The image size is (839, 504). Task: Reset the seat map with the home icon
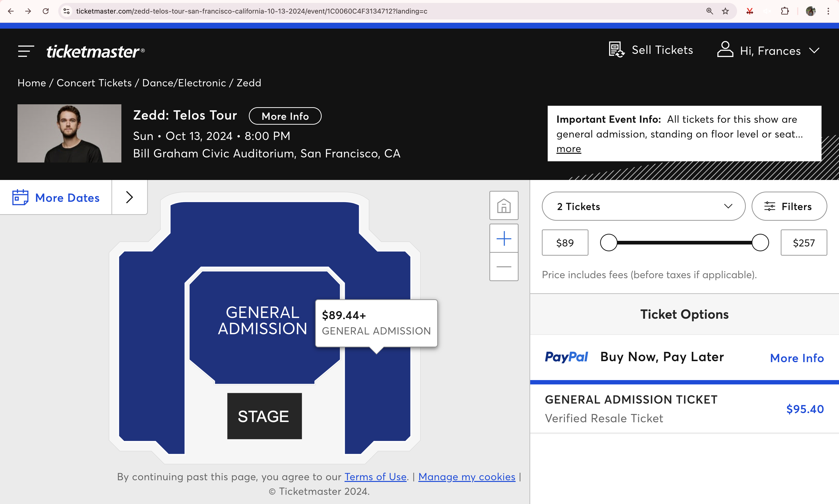pos(504,205)
